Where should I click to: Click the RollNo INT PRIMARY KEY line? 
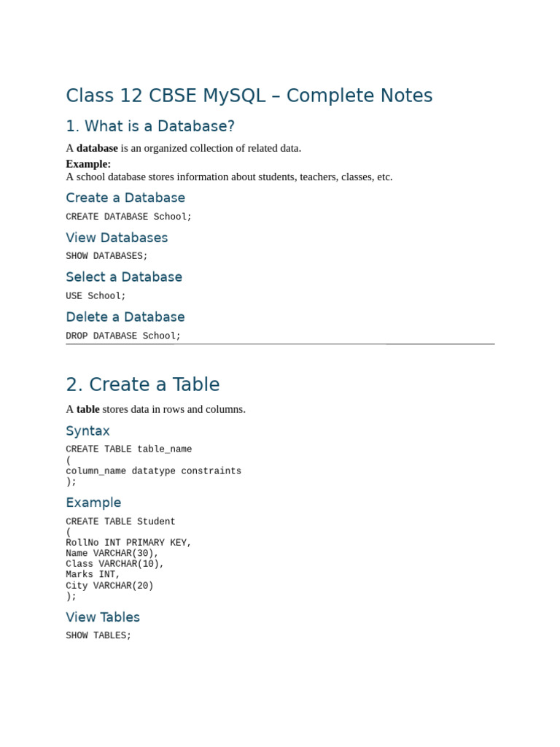128,543
